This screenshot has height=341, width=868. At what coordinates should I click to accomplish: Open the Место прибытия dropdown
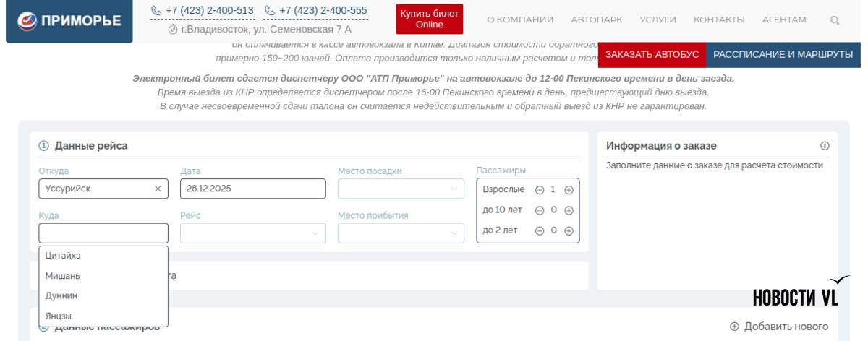coord(401,233)
